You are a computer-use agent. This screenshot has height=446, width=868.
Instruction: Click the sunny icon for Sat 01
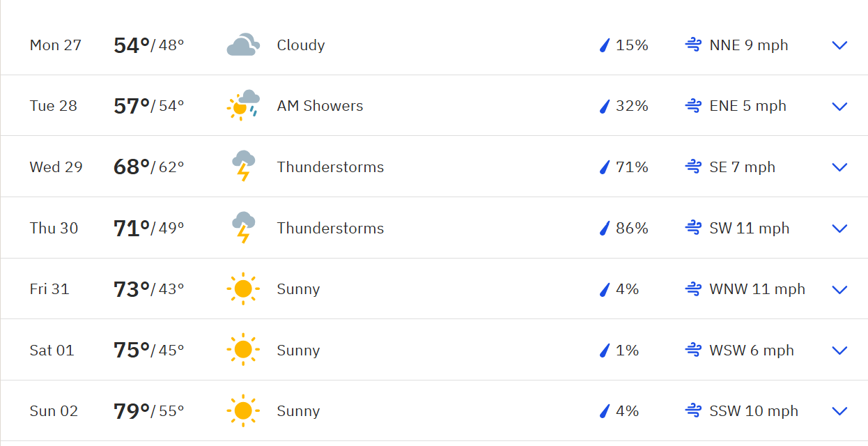click(243, 350)
